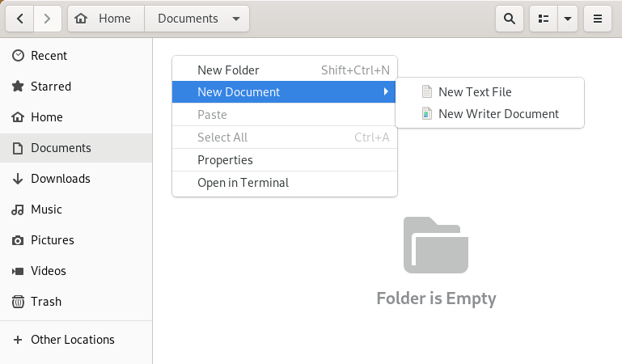Click the empty folder placeholder icon

coord(436,245)
